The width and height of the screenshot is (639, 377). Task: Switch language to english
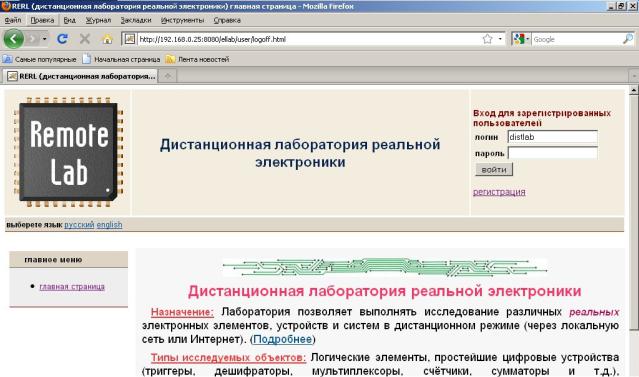pos(109,225)
